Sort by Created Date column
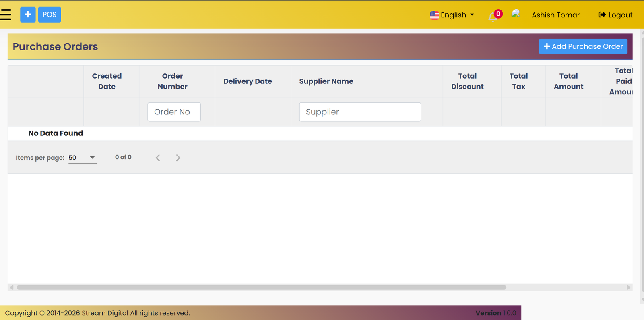644x320 pixels. click(107, 81)
